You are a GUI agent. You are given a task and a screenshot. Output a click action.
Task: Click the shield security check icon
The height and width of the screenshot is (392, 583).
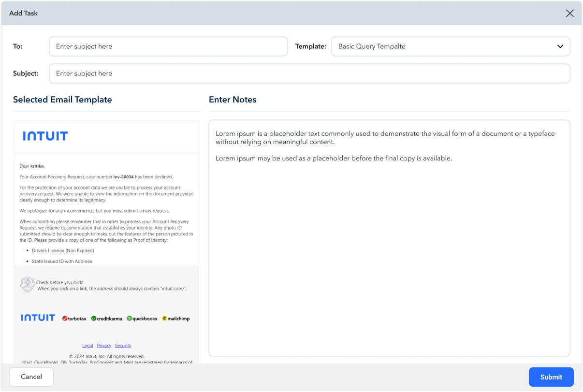[x=28, y=285]
